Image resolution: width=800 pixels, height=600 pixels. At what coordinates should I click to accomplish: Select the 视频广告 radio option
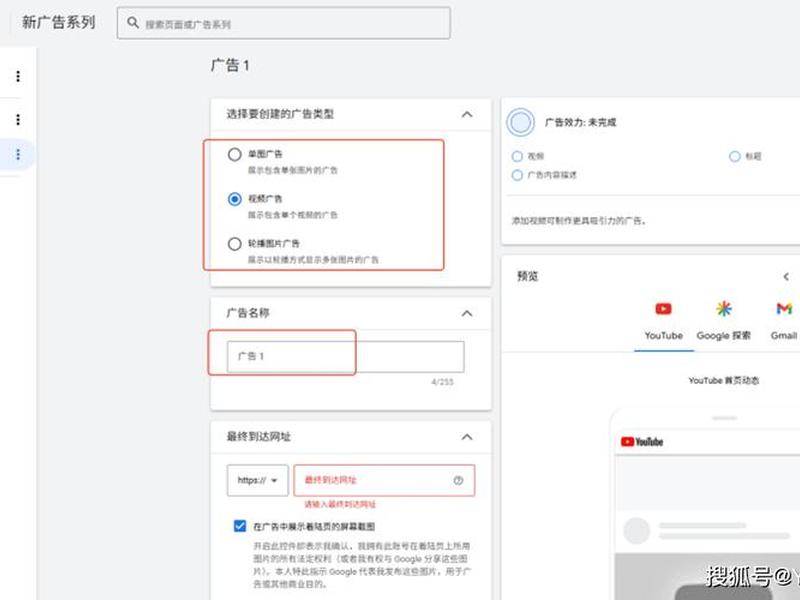point(235,199)
